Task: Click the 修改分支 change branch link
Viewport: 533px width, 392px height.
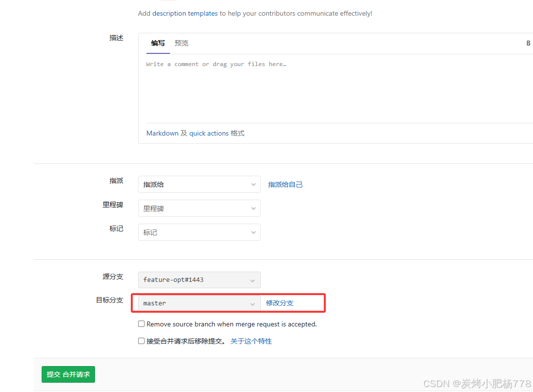Action: click(x=280, y=303)
